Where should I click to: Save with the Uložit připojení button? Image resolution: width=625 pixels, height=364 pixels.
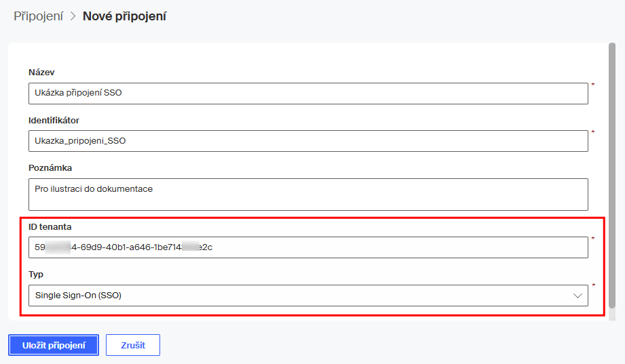tap(54, 345)
